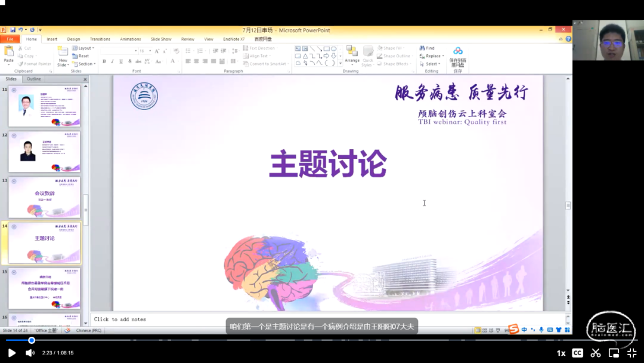Open the File tab
Screen dimensions: 644x363
coord(10,39)
